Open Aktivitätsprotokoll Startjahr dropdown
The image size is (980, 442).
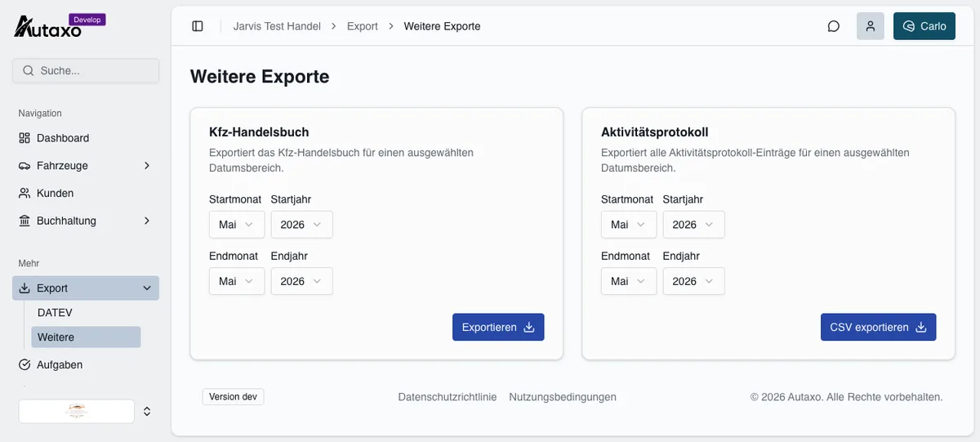[x=694, y=225]
